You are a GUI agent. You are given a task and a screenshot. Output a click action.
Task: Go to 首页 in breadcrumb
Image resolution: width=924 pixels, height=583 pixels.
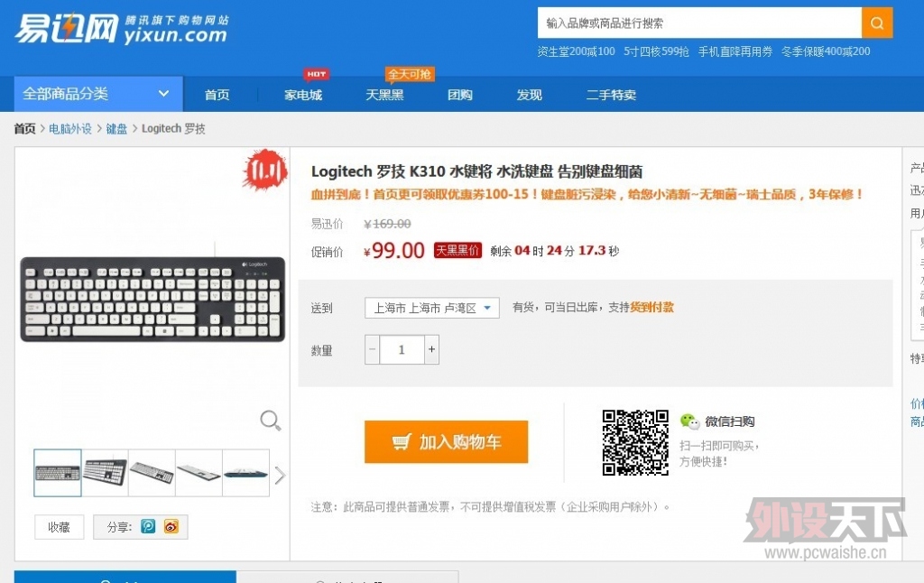coord(24,128)
